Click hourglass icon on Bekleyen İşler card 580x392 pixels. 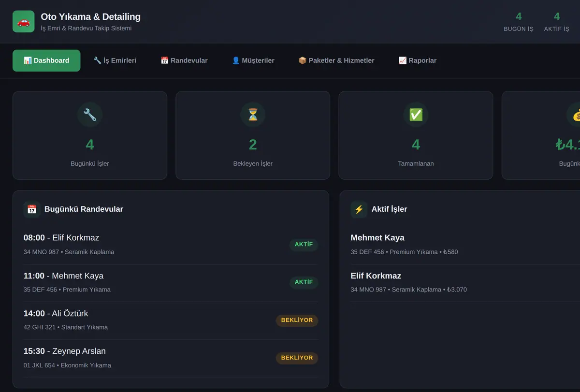click(253, 115)
